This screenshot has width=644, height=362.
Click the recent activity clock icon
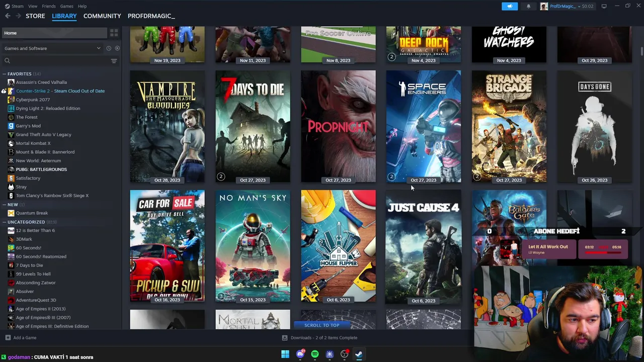coord(108,48)
